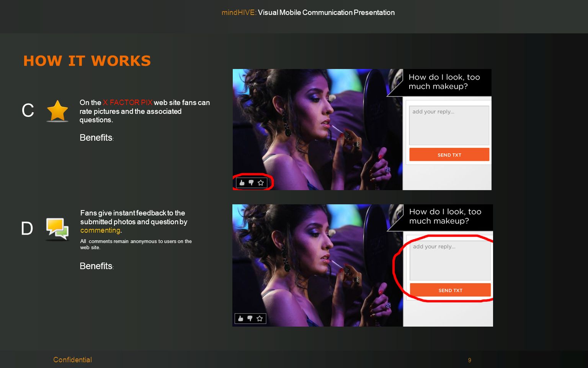Click the gold star icon beside letter C

(x=57, y=111)
